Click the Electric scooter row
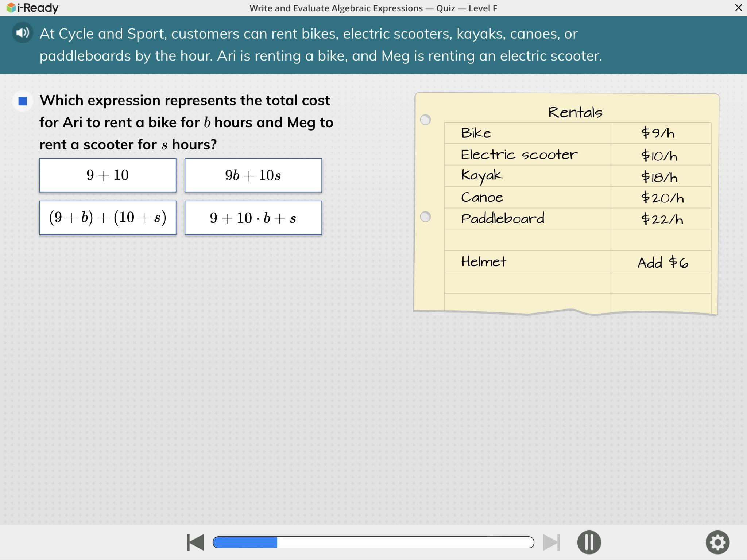Screen dimensions: 747x560 pyautogui.click(x=519, y=155)
